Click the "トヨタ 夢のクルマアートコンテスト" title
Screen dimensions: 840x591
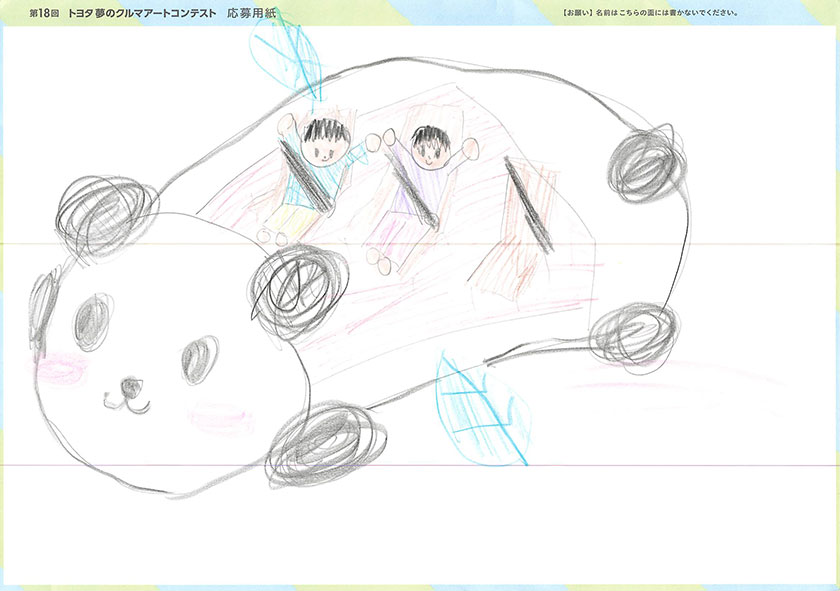(x=142, y=13)
